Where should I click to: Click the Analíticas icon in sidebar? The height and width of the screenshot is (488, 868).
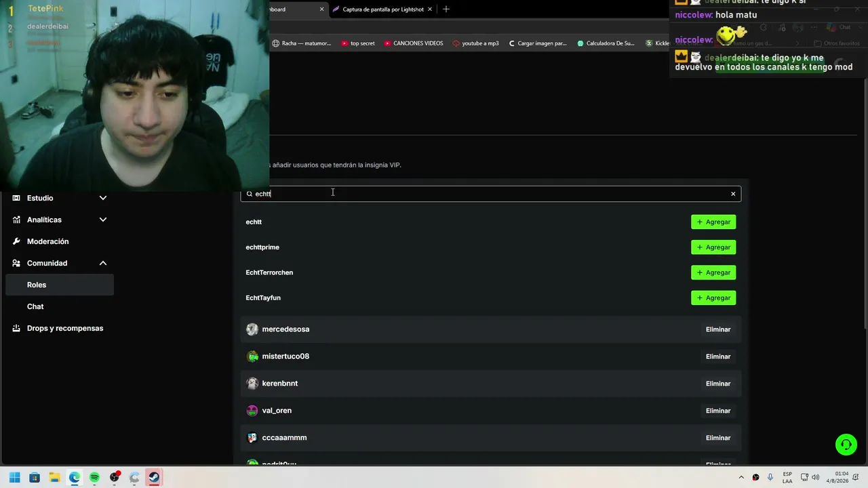[x=16, y=220]
